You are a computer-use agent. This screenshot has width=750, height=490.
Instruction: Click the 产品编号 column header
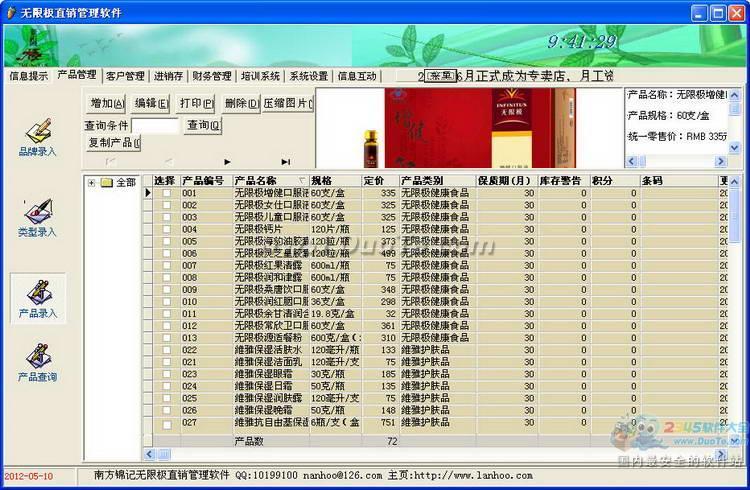coord(206,180)
